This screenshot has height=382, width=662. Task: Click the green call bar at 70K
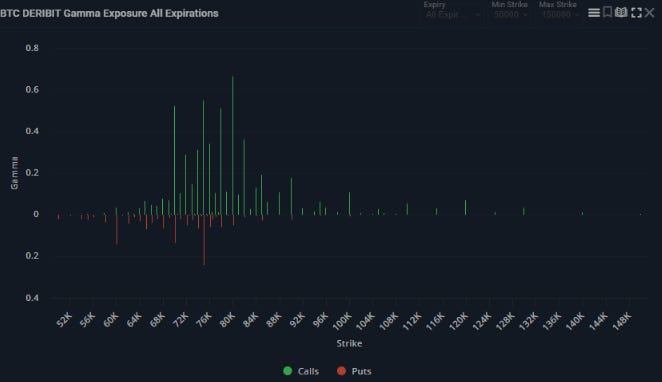pos(174,160)
